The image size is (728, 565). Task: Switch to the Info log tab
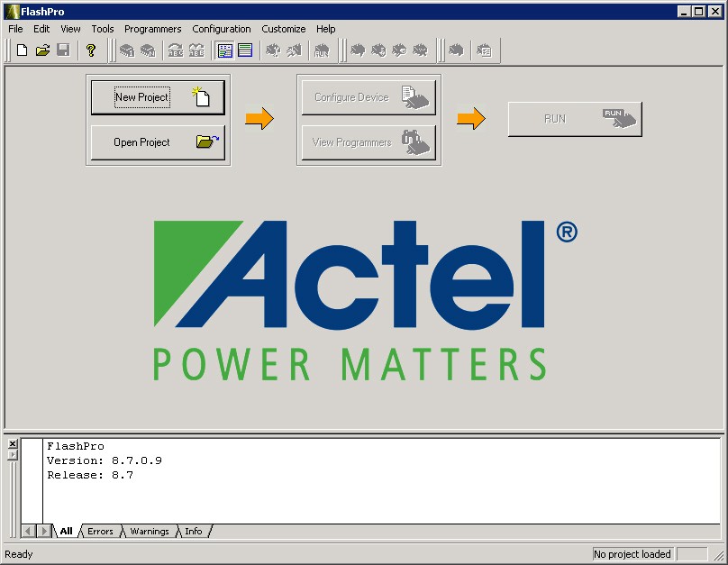coord(194,531)
